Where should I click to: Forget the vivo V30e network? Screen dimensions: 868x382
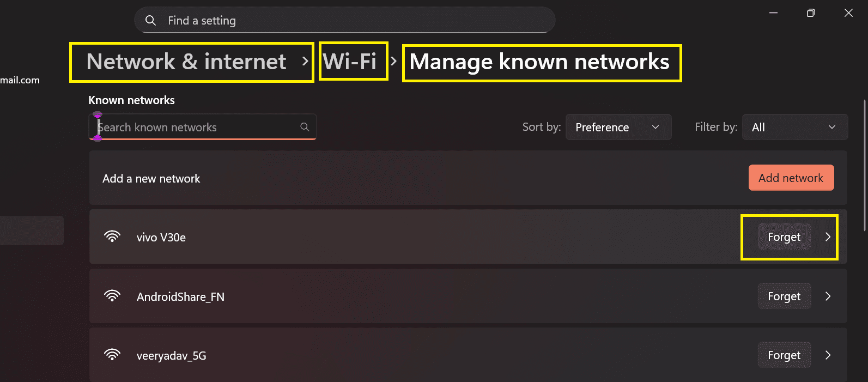pyautogui.click(x=784, y=237)
